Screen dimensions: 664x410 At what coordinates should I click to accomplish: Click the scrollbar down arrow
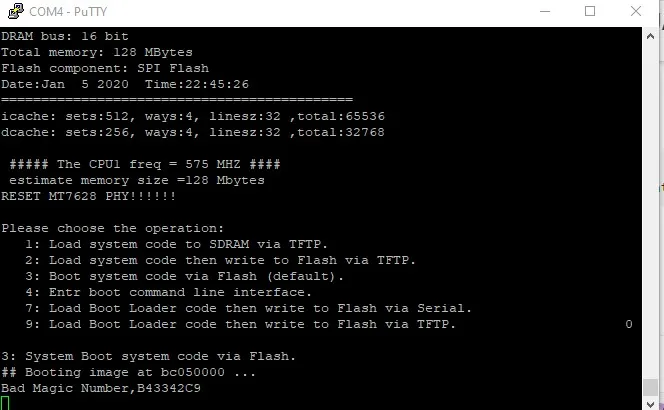650,404
